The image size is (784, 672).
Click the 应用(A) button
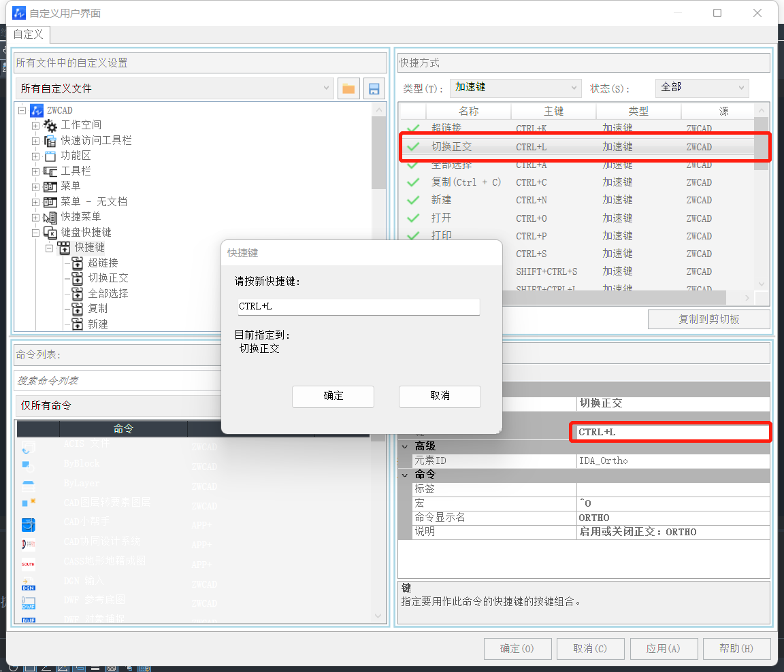click(664, 648)
